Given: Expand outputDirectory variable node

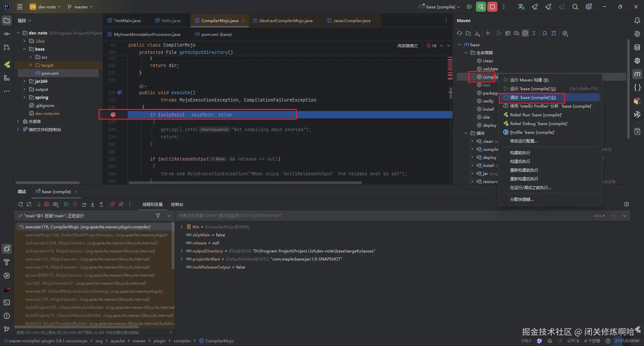Looking at the screenshot, I should coord(182,251).
